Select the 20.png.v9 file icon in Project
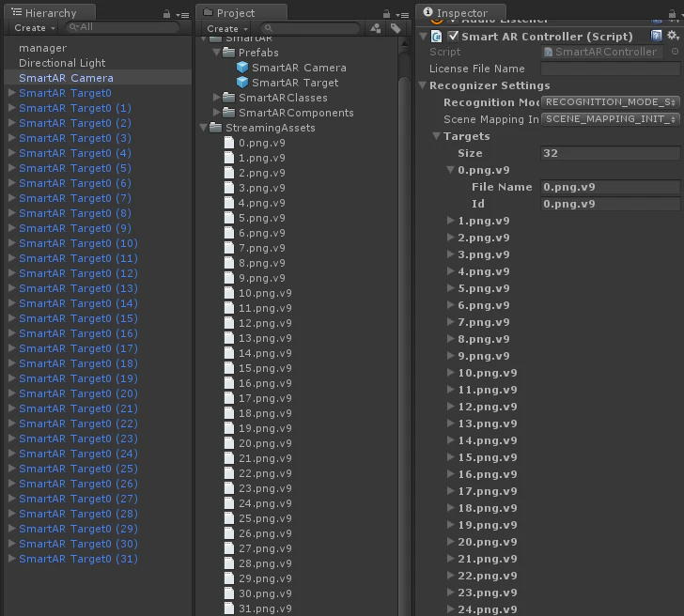Image resolution: width=684 pixels, height=616 pixels. 229,443
